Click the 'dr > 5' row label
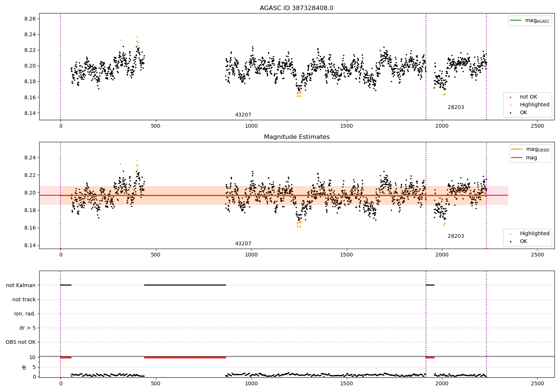The height and width of the screenshot is (392, 560). click(28, 328)
